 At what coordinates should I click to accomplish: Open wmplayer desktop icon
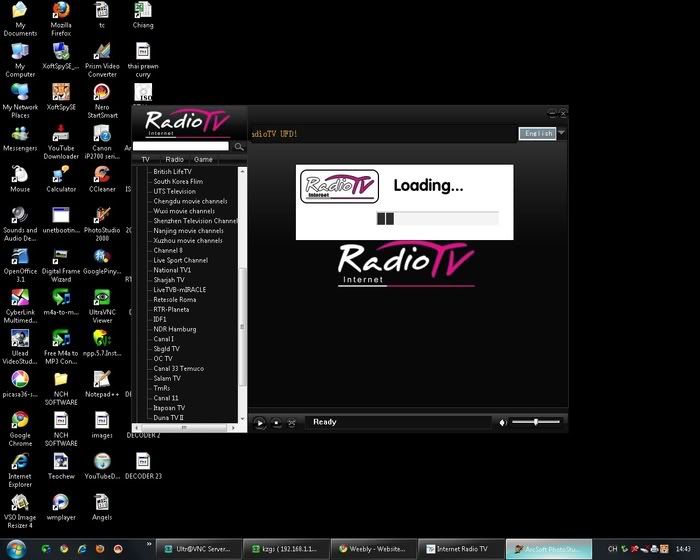click(61, 507)
